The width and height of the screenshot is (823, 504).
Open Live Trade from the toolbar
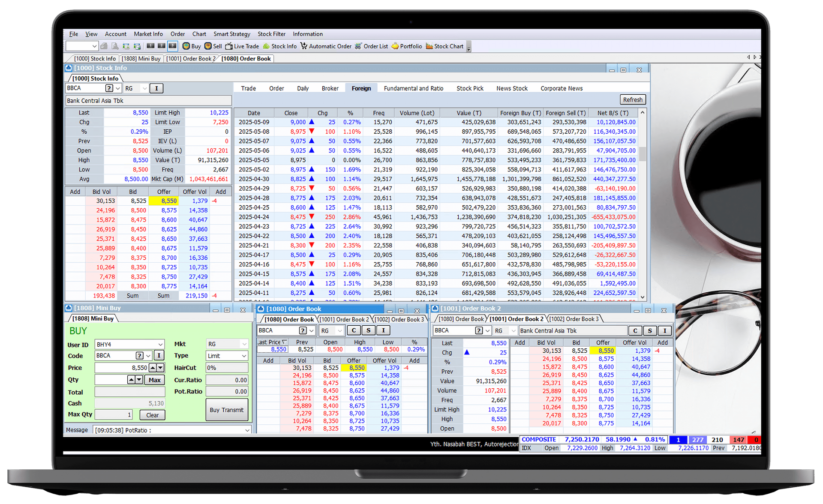click(229, 46)
